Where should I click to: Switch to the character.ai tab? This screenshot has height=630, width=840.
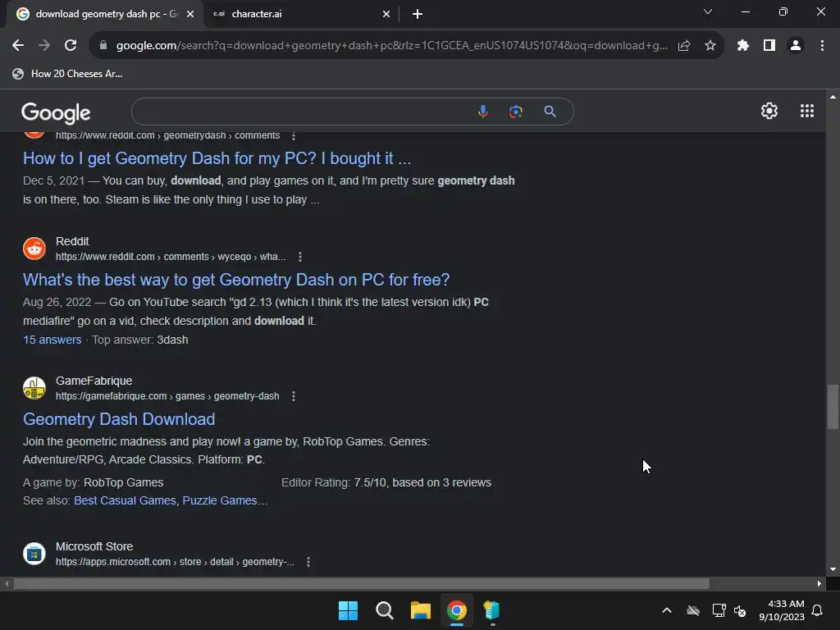300,14
